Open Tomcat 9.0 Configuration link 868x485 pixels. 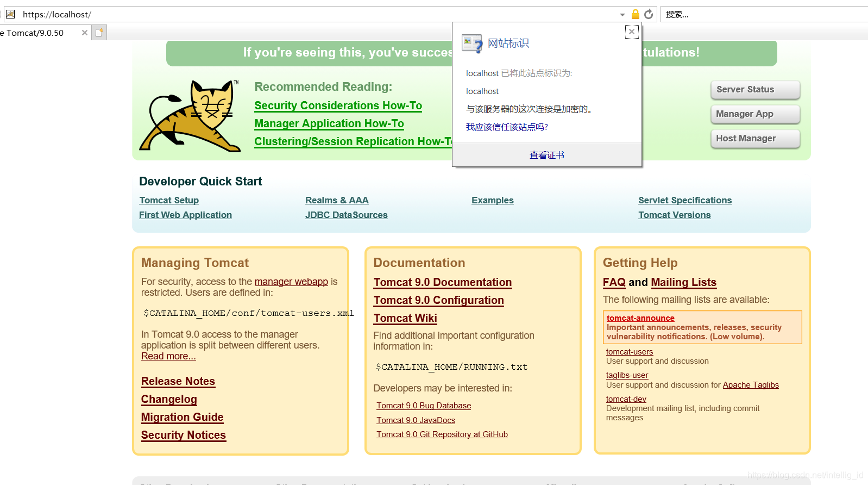[x=439, y=301]
